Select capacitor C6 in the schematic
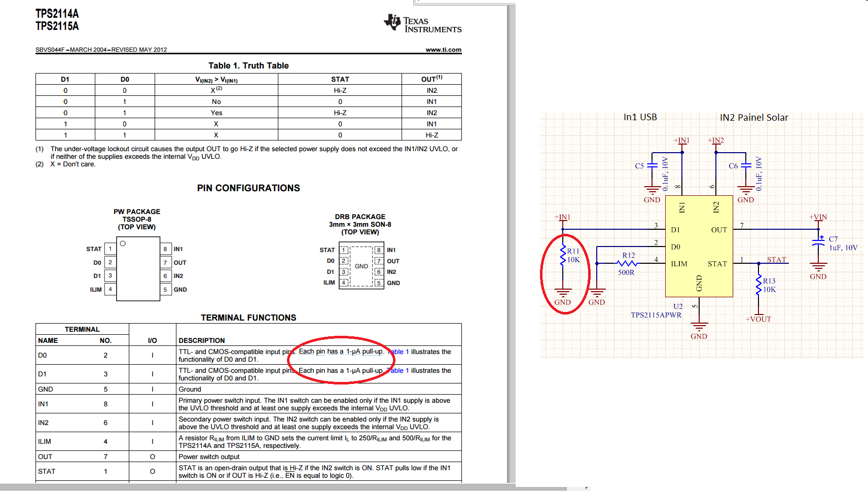The image size is (868, 491). coord(745,166)
